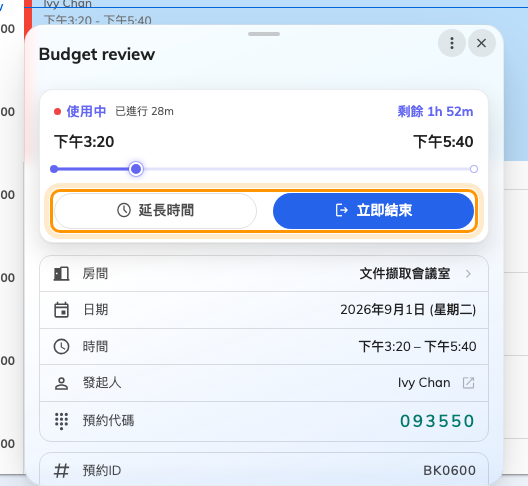The image size is (528, 486).
Task: Open Ivy Chan's profile external link icon
Action: (x=468, y=383)
